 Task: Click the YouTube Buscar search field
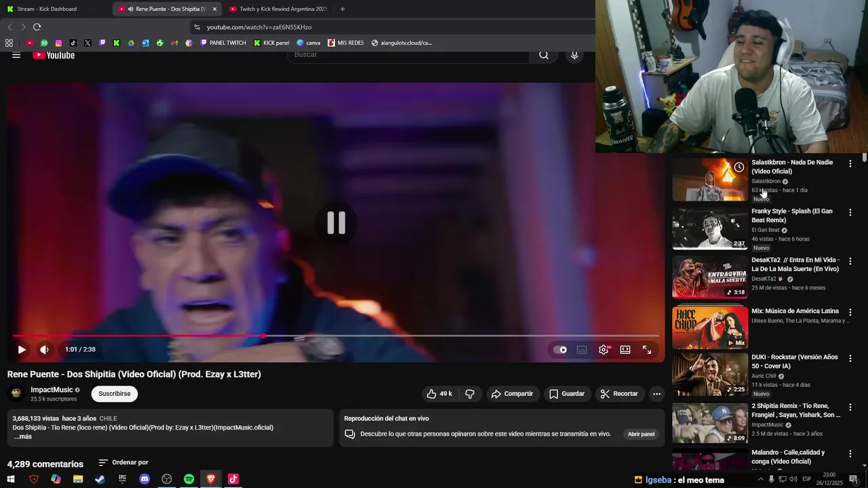[410, 55]
